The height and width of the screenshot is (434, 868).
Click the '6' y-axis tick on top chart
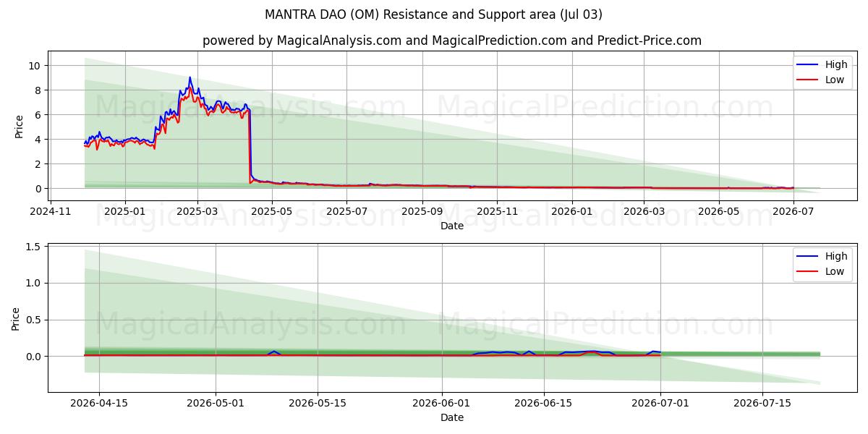pyautogui.click(x=39, y=114)
